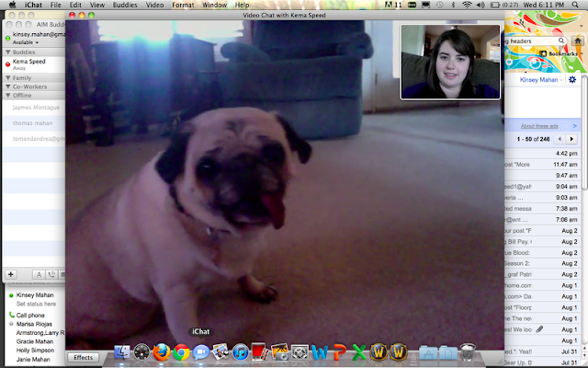
Task: Launch the blue W word processor Dock icon
Action: point(320,352)
